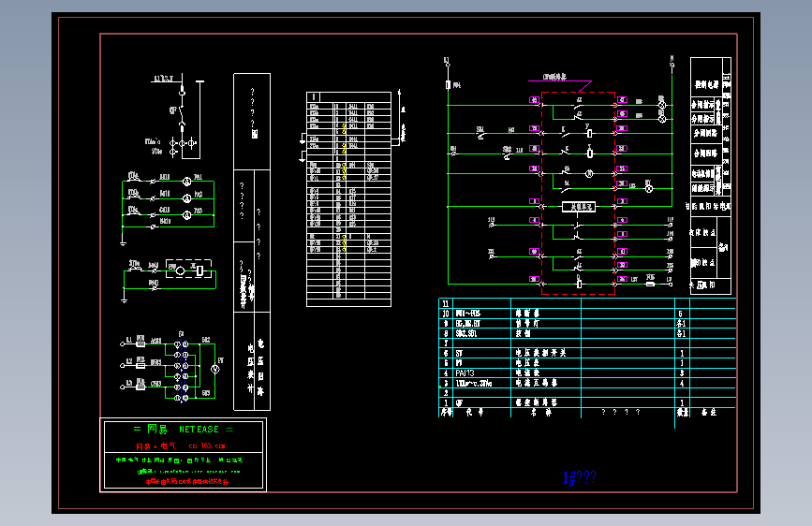Viewport: 812px width, 526px height.
Task: Click the white box inside red dashed rectangle
Action: 579,207
